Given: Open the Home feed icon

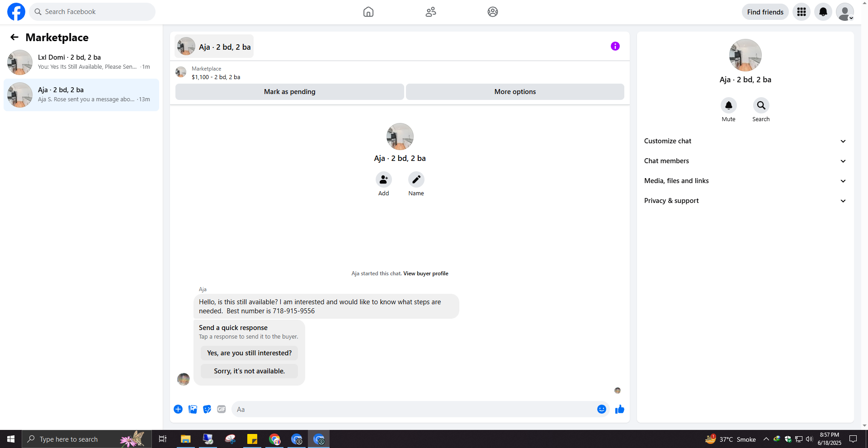Looking at the screenshot, I should tap(368, 12).
